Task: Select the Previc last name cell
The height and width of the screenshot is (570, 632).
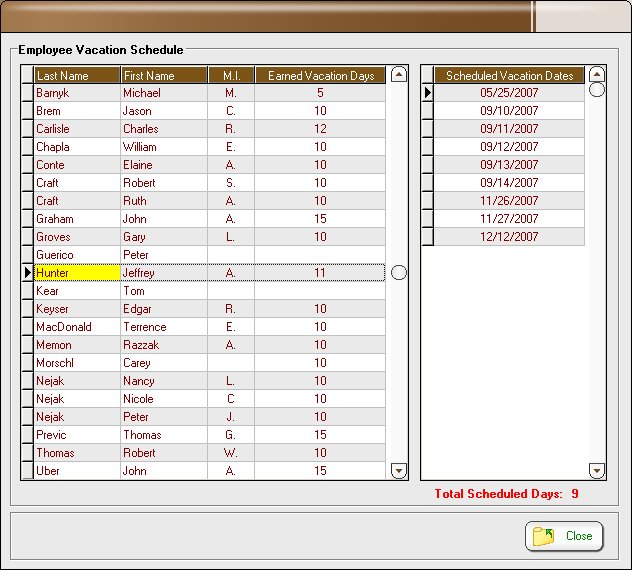Action: 77,435
